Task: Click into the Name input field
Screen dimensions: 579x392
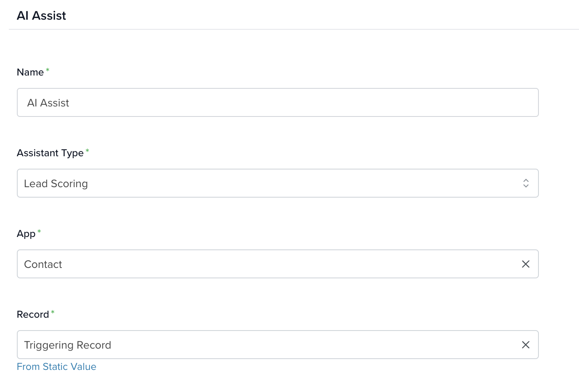Action: click(277, 102)
